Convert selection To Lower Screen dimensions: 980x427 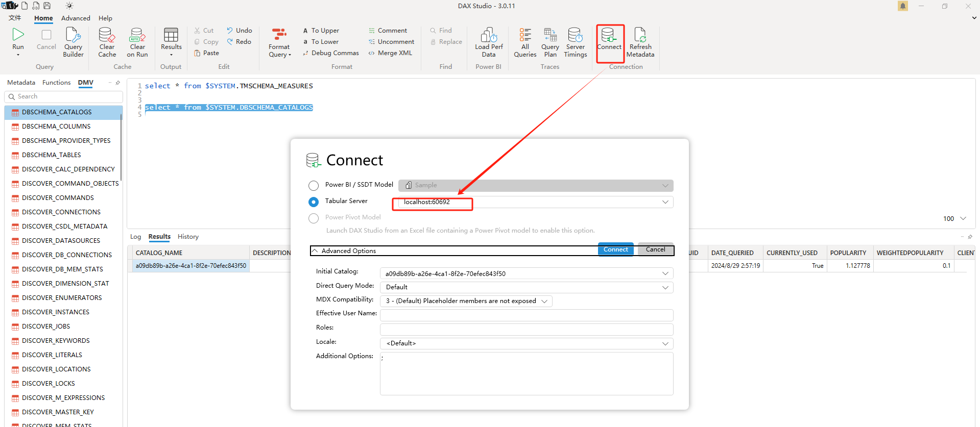321,42
